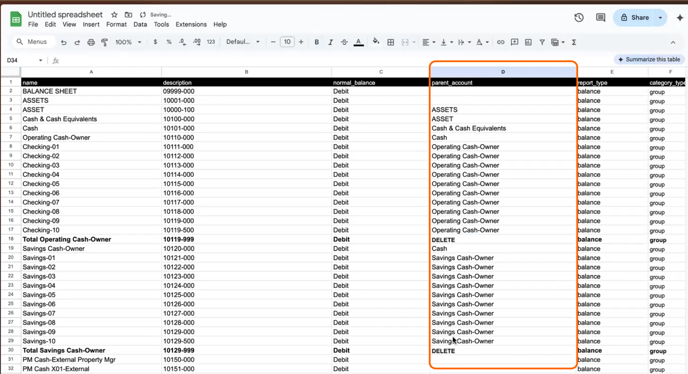Click the Redo arrow icon
This screenshot has height=374, width=688.
point(77,42)
